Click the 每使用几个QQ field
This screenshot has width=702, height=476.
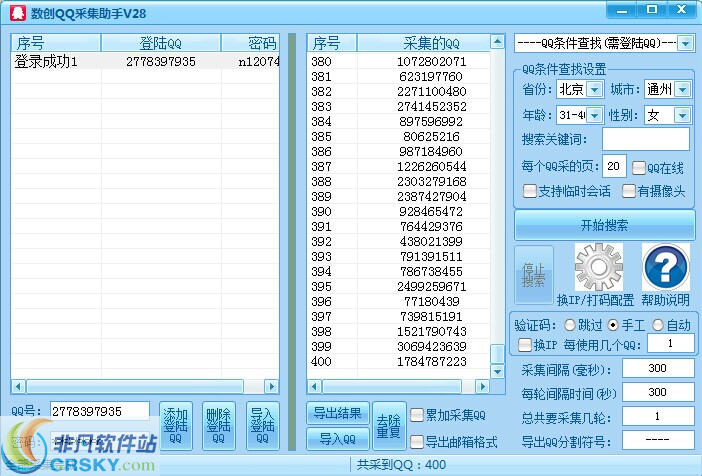point(671,343)
